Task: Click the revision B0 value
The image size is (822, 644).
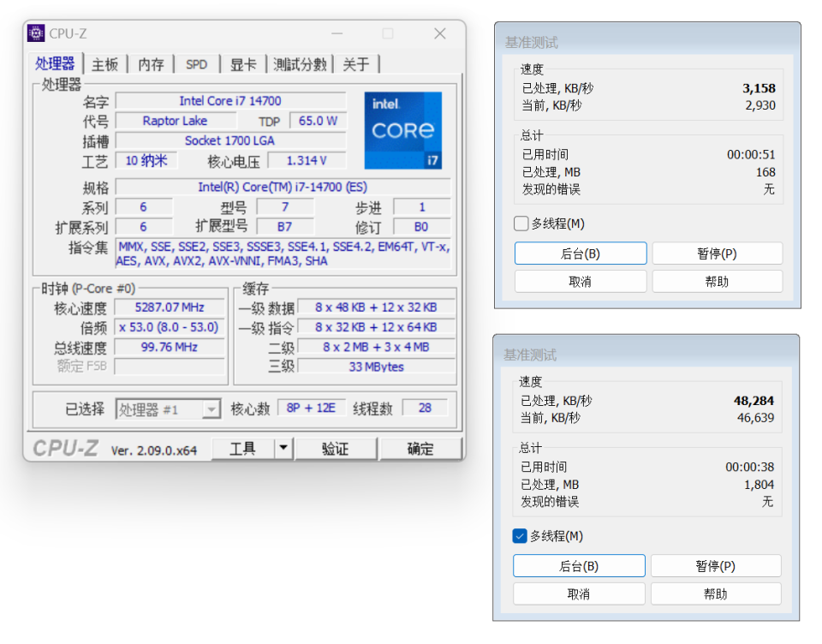Action: click(421, 227)
